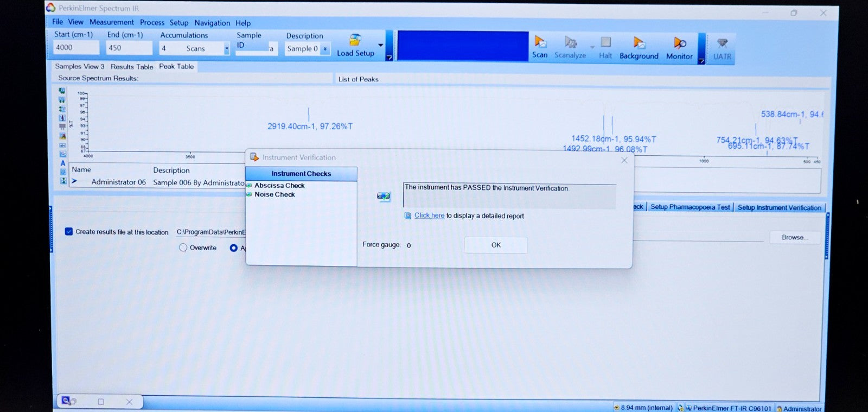
Task: Select the blue A text annotation tool
Action: [63, 163]
